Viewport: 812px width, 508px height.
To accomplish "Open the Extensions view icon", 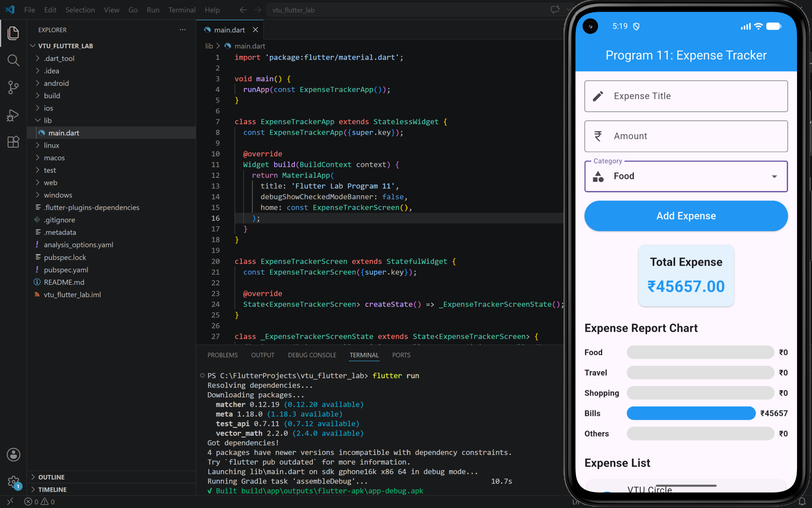I will [x=13, y=142].
